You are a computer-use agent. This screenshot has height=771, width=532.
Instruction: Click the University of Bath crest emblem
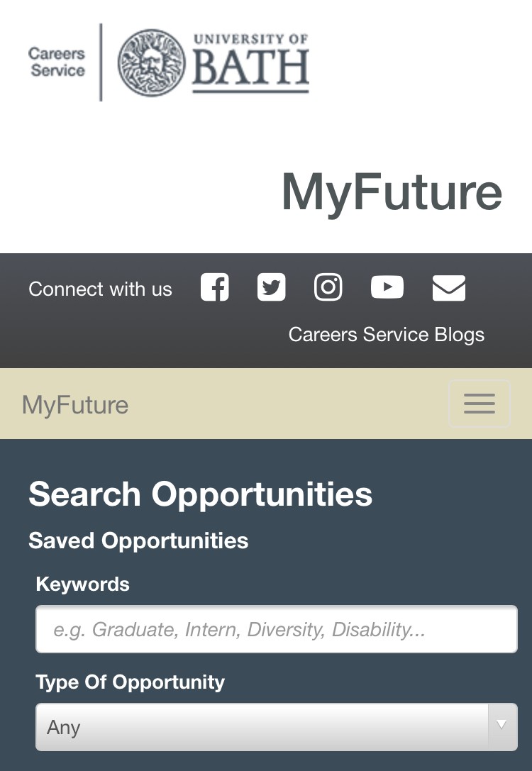[x=151, y=62]
